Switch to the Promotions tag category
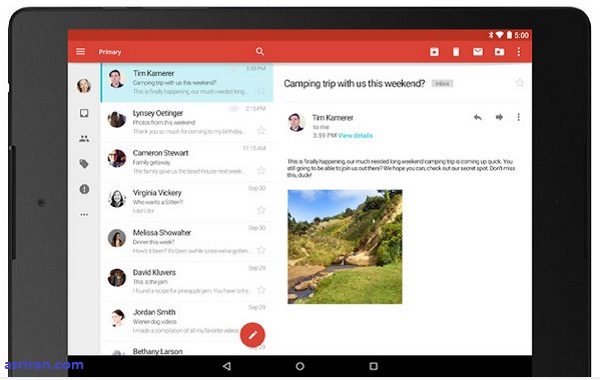Image resolution: width=600 pixels, height=380 pixels. tap(84, 164)
